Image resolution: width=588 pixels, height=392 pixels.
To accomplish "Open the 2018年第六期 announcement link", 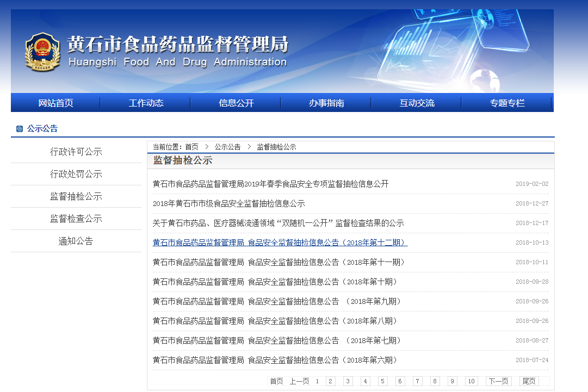I will coord(276,360).
